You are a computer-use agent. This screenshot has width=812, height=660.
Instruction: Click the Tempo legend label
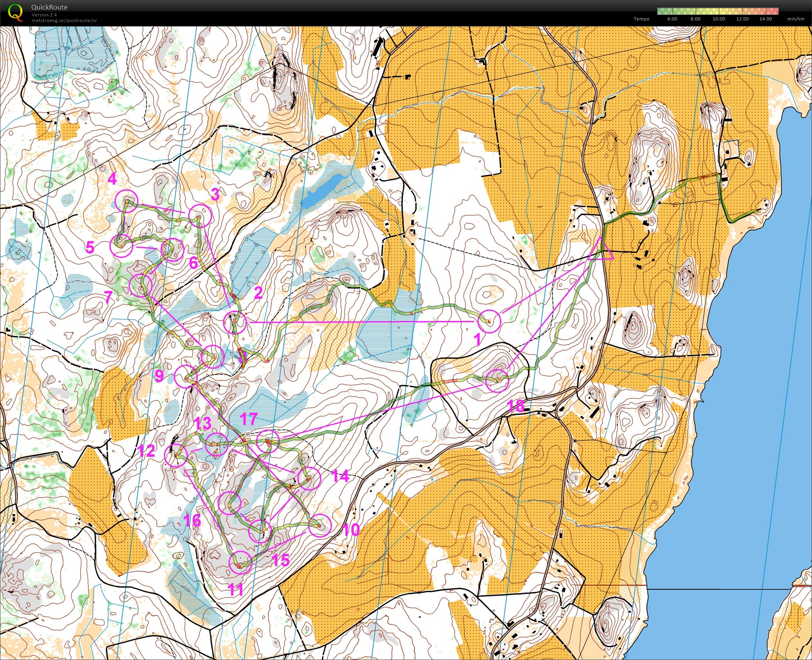click(641, 19)
